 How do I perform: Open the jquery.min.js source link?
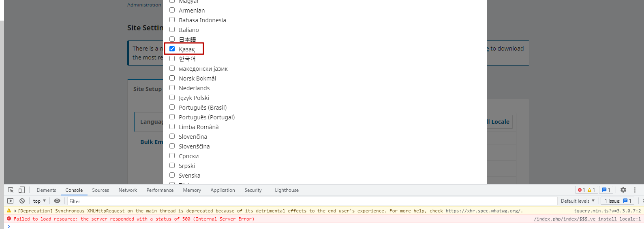point(607,211)
